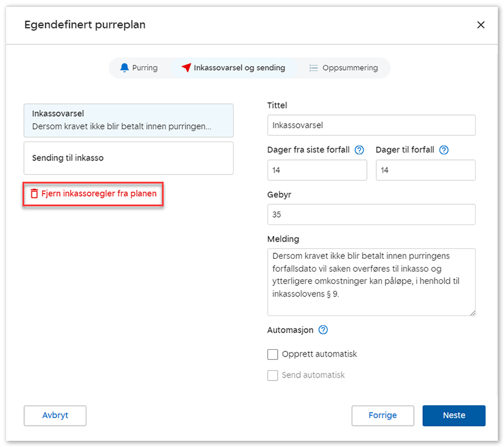Tick the Send automatisk checkbox
The width and height of the screenshot is (504, 447).
(273, 375)
